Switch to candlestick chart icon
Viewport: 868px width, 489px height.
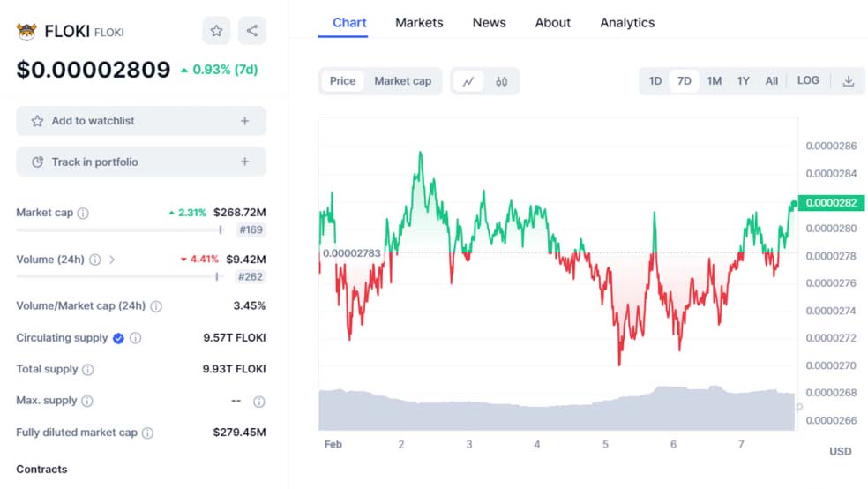[502, 81]
